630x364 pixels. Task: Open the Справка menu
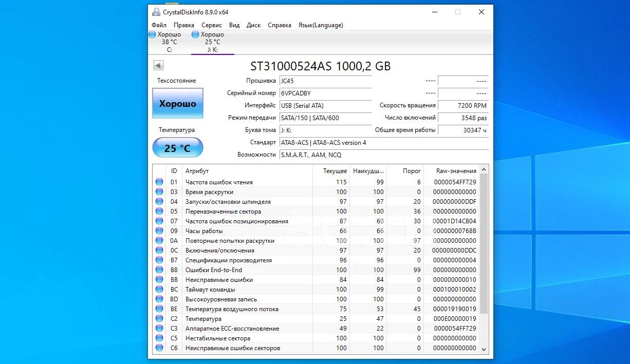pyautogui.click(x=280, y=25)
